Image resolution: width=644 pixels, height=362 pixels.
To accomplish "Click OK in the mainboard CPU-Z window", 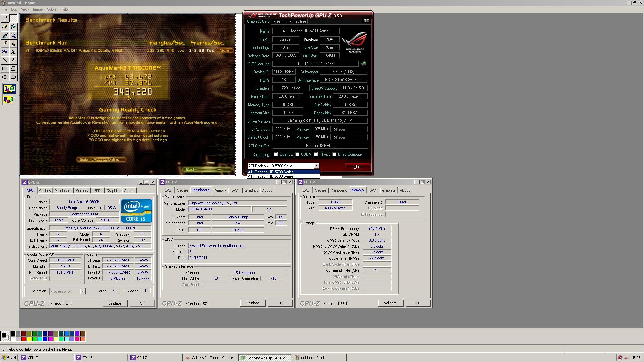I will (280, 303).
